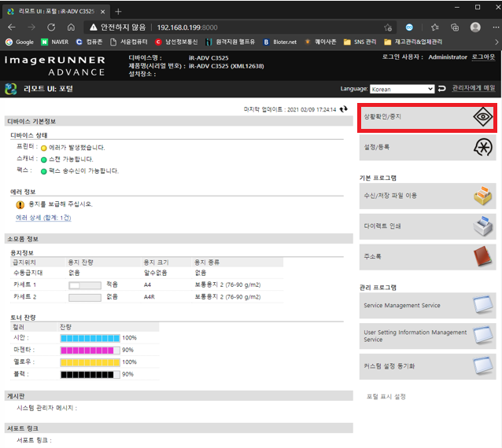Viewport: 502px width, 448px height.
Task: Open the NAVER bookmark
Action: pyautogui.click(x=55, y=42)
